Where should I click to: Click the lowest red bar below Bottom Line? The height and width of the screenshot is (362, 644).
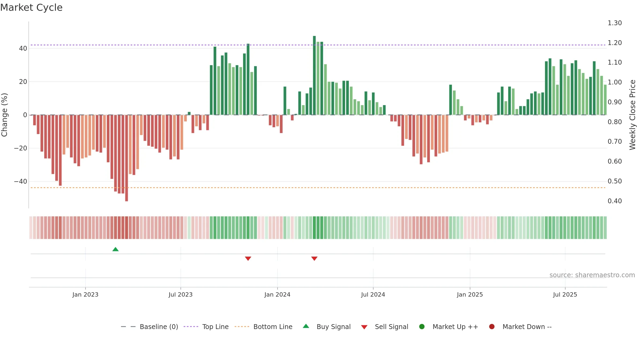click(126, 158)
